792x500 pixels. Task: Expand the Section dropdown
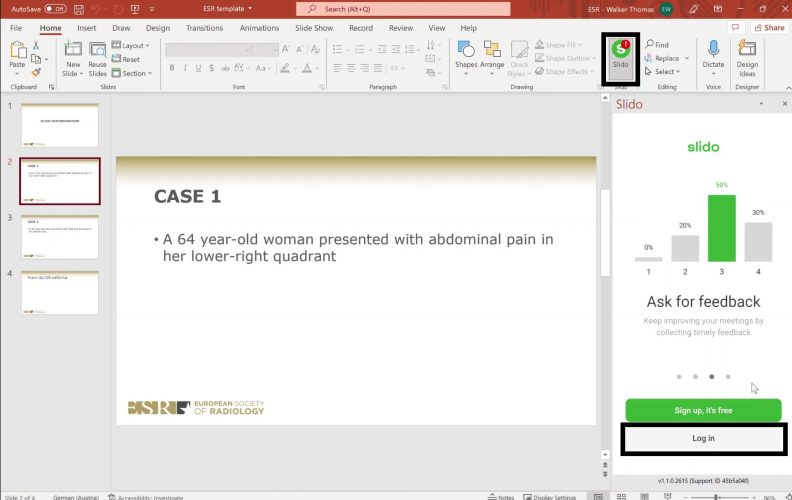point(133,73)
